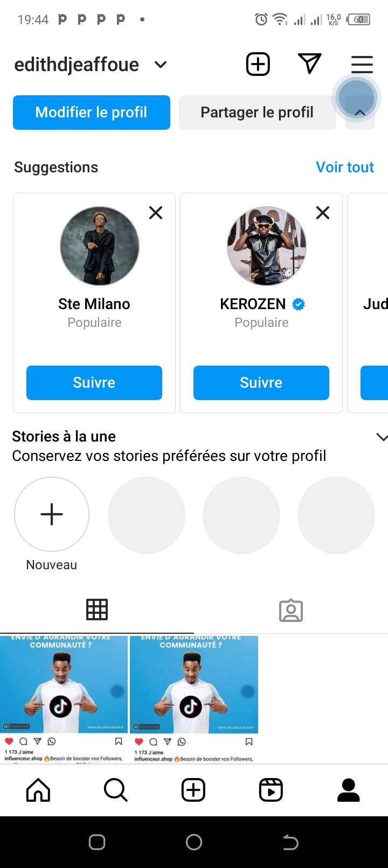Tap Partager le profil button

[257, 113]
